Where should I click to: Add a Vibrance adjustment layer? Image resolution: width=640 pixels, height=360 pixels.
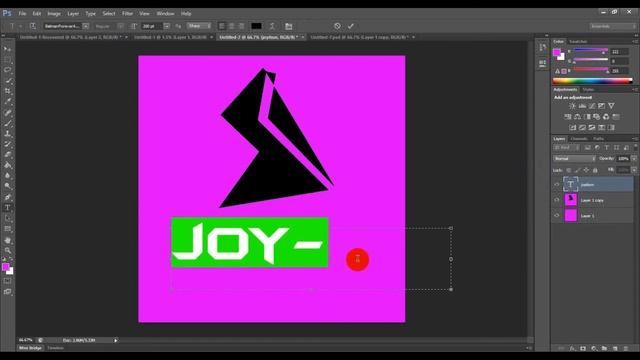(611, 106)
